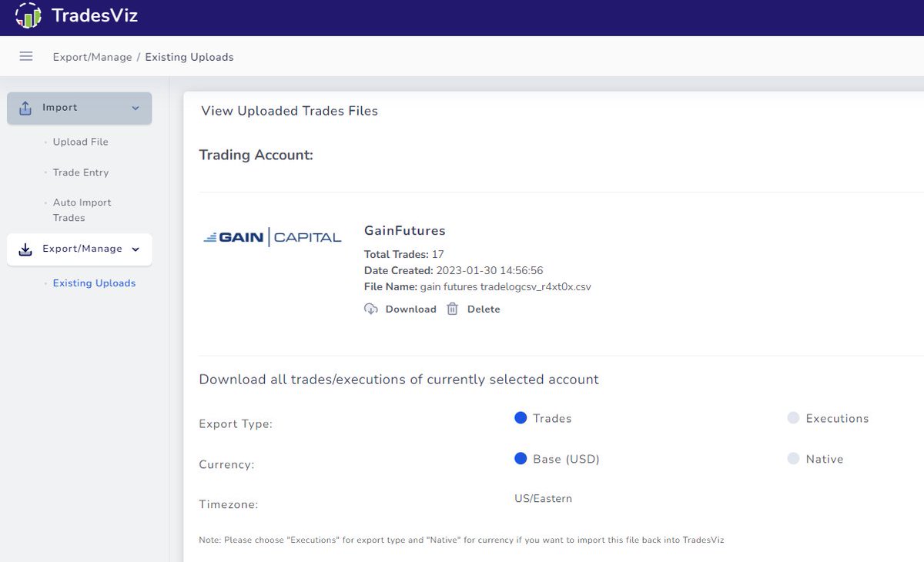
Task: Click the Download all trades/executions heading
Action: (x=399, y=380)
